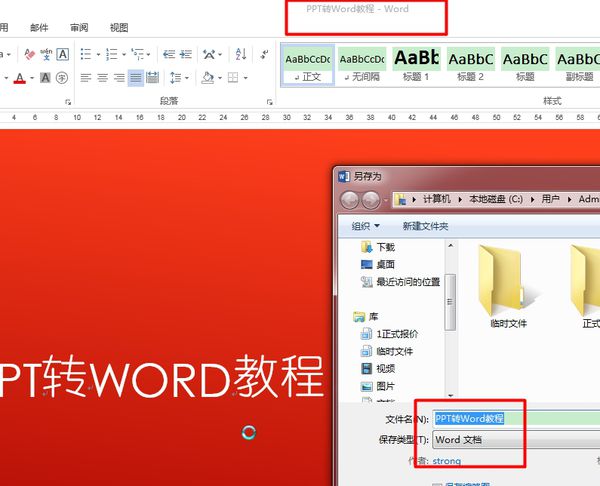The height and width of the screenshot is (486, 600).
Task: Show or hide paragraph marks
Action: click(264, 54)
